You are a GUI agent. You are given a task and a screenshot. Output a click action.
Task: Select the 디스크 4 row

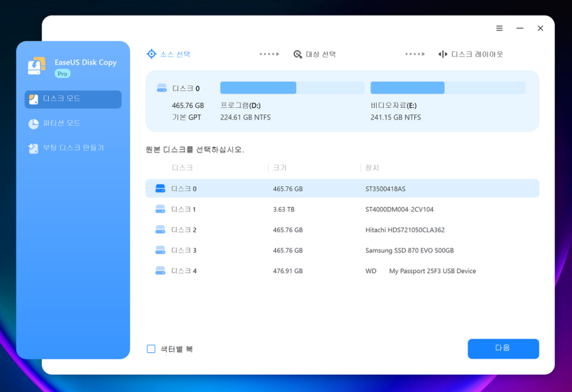coord(342,271)
